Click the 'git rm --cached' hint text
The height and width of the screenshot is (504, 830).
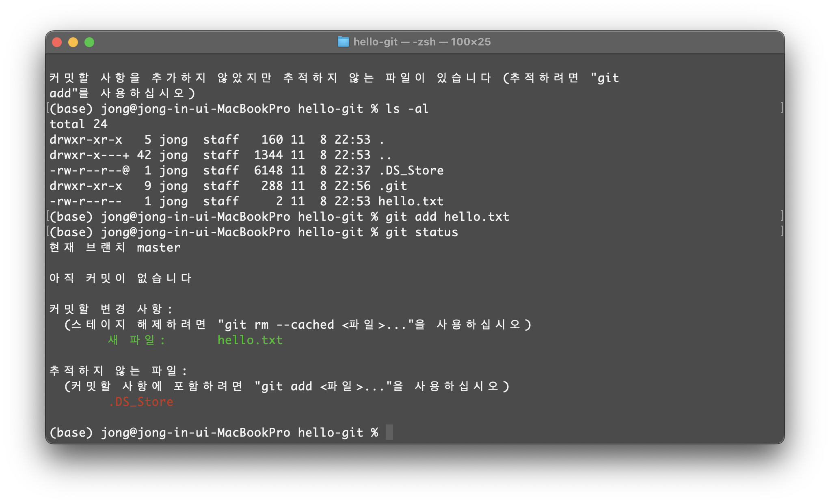click(279, 325)
